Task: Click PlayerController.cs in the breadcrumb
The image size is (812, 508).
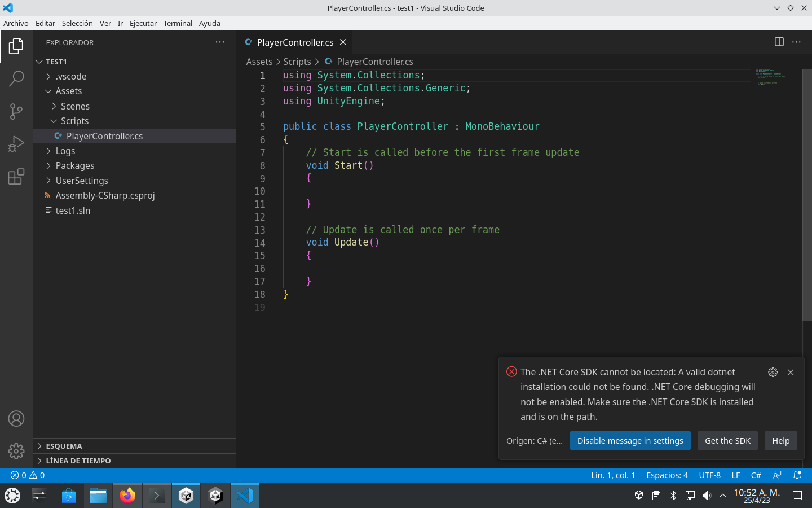Action: tap(375, 62)
